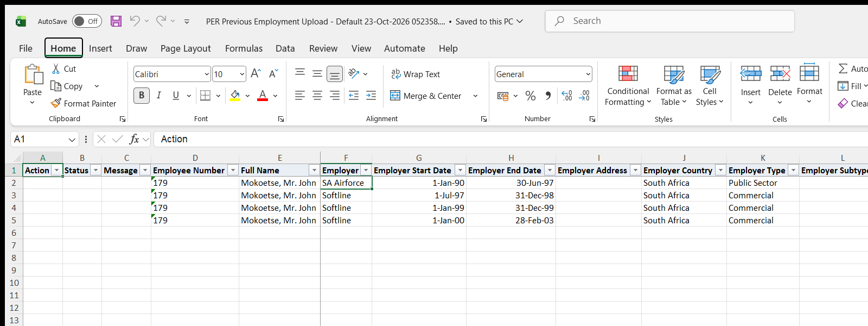Screen dimensions: 868x326
Task: Switch to the Data tab
Action: [x=285, y=48]
